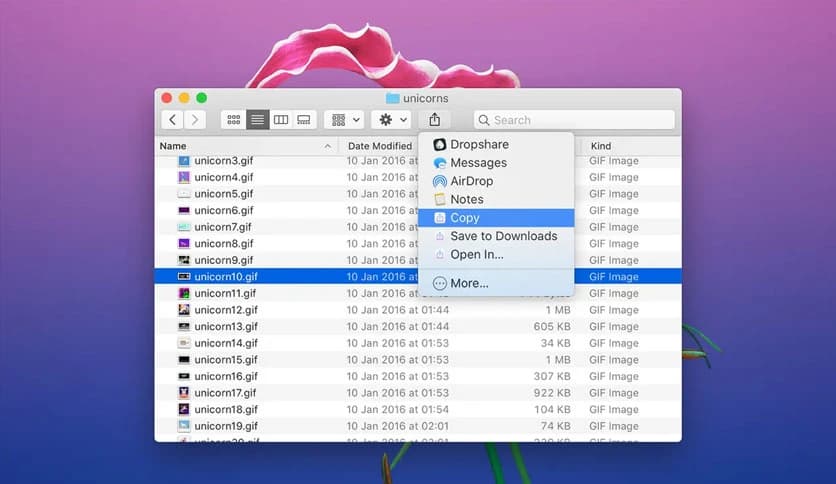836x484 pixels.
Task: Open the group-by arrangement dropdown
Action: pos(344,120)
